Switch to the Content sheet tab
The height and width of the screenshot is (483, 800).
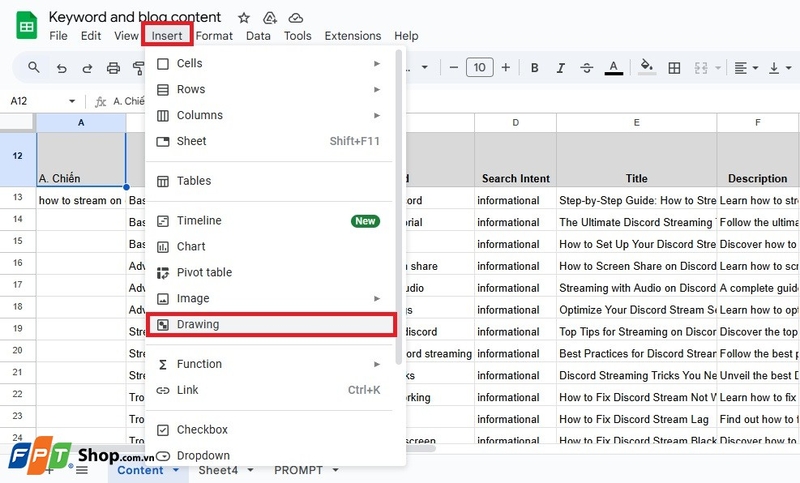(140, 470)
